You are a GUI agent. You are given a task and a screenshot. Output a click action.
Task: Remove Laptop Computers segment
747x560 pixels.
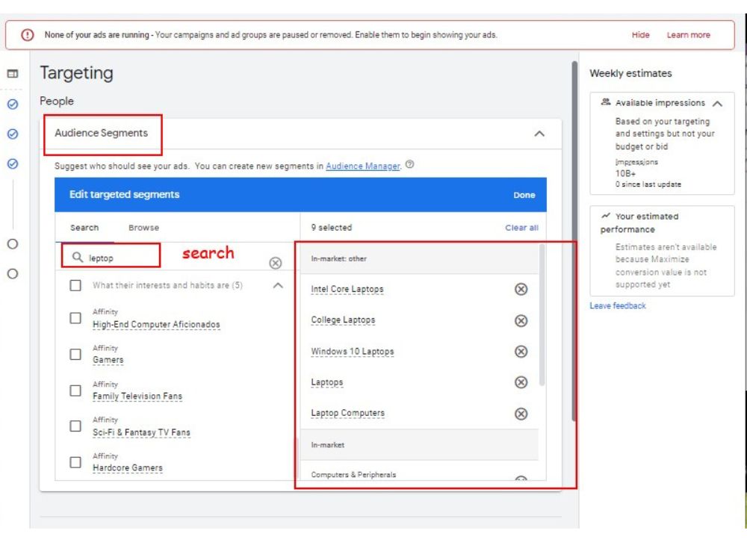(521, 414)
